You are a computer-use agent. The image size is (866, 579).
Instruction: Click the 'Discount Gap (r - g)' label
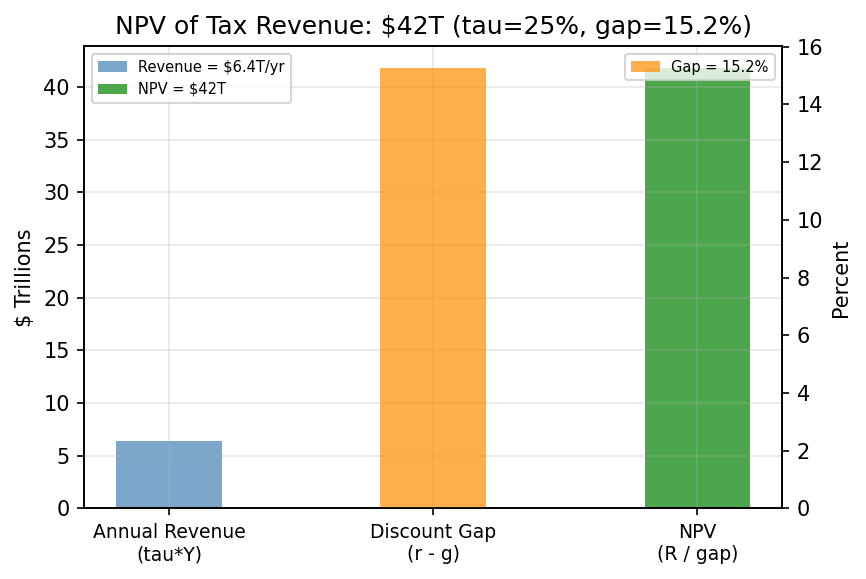click(434, 540)
